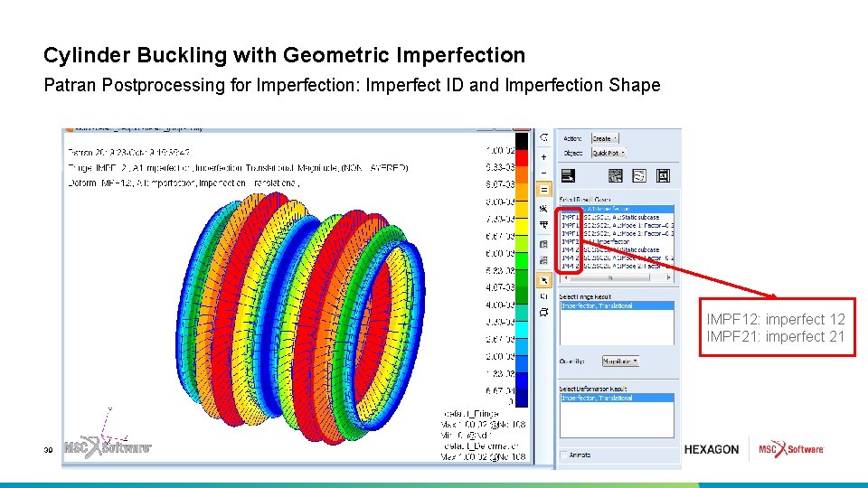Open the Action dropdown showing Create

click(605, 138)
